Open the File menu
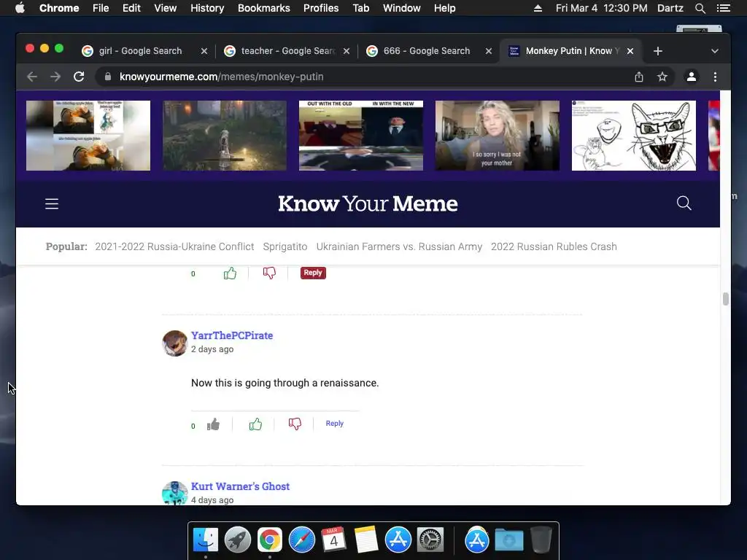The height and width of the screenshot is (560, 747). [x=101, y=8]
